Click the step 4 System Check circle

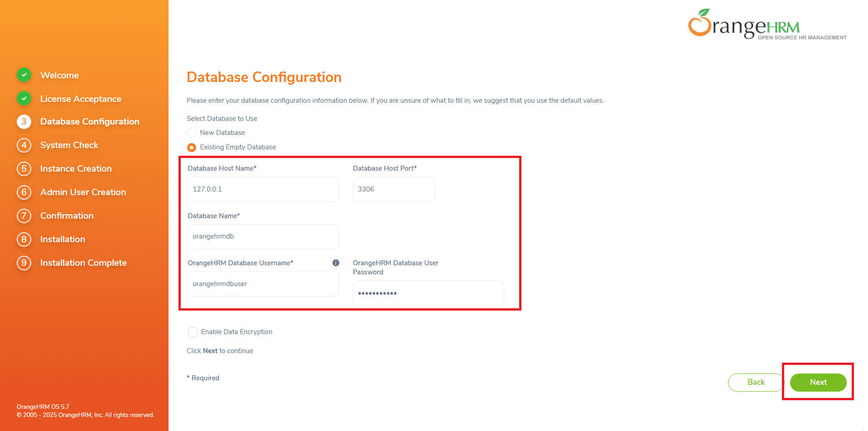pyautogui.click(x=24, y=145)
